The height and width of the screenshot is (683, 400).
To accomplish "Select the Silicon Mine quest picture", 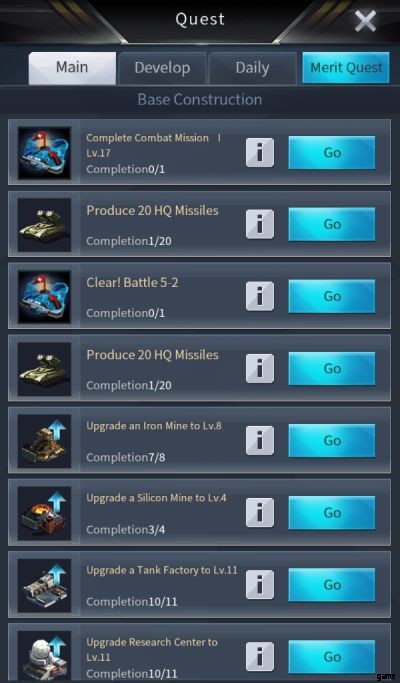I will pos(44,513).
